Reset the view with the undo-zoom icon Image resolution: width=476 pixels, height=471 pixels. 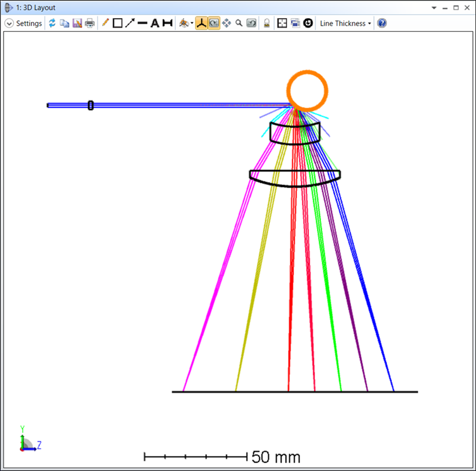(251, 23)
